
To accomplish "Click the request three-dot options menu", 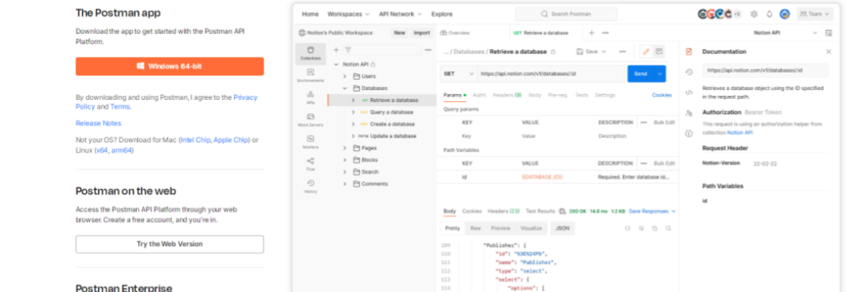I will coord(623,51).
